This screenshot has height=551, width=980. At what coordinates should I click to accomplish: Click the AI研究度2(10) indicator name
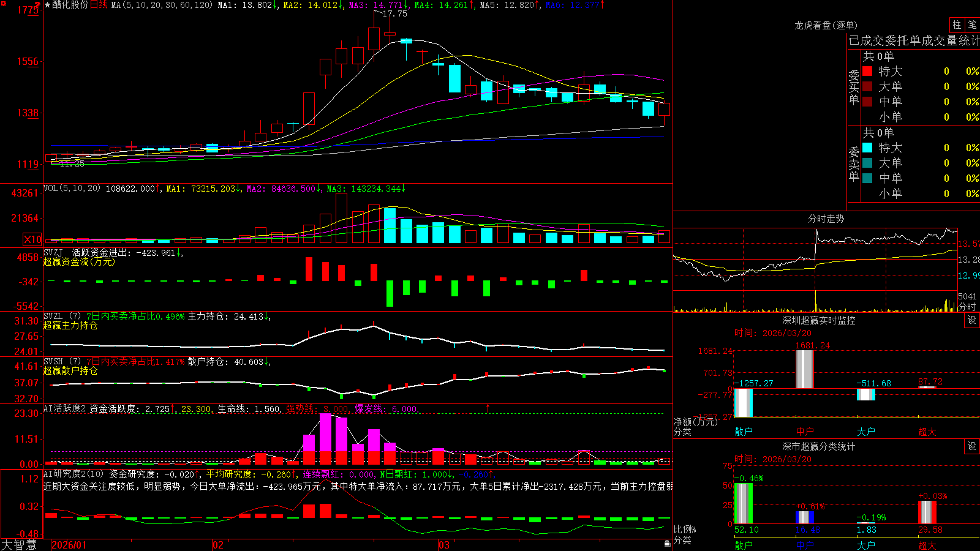pyautogui.click(x=73, y=474)
